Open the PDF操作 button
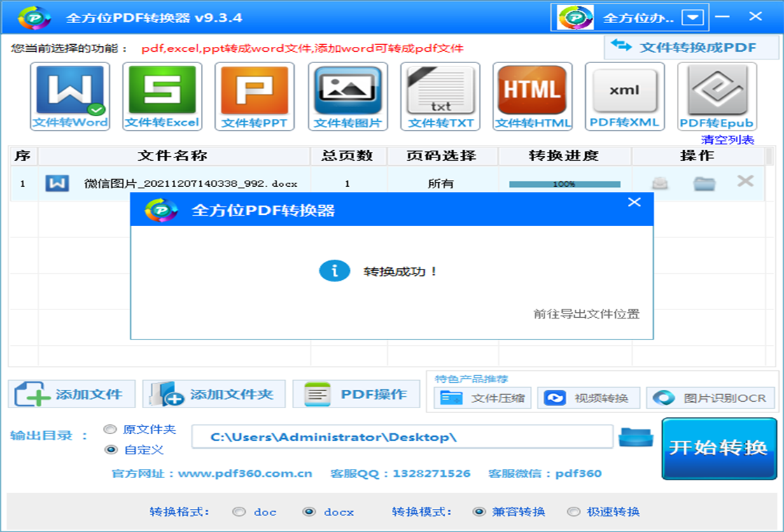 pos(356,394)
